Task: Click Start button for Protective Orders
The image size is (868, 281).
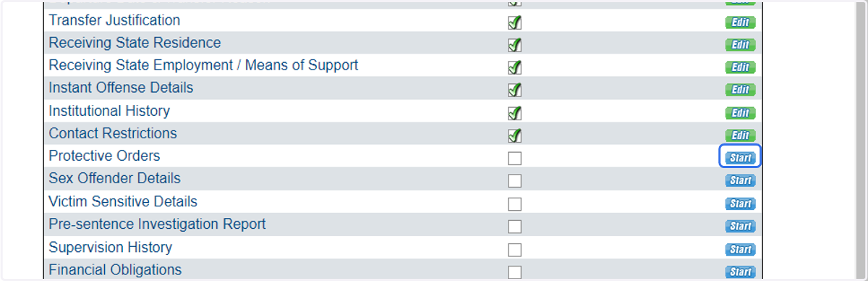Action: pos(740,158)
